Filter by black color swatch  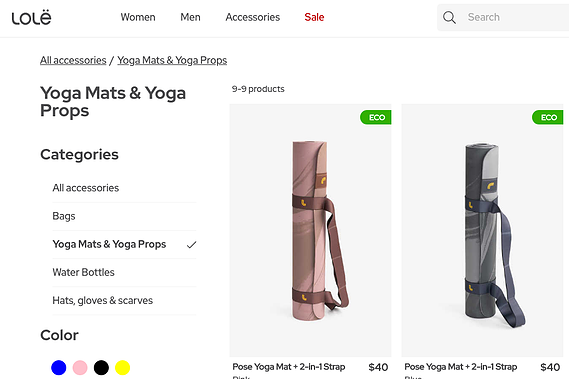(101, 367)
